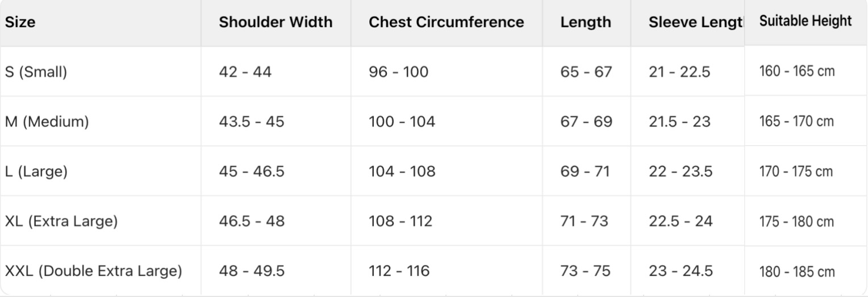Viewport: 868px width, 297px height.
Task: Select the 180 - 185 cm height cell
Action: 797,272
